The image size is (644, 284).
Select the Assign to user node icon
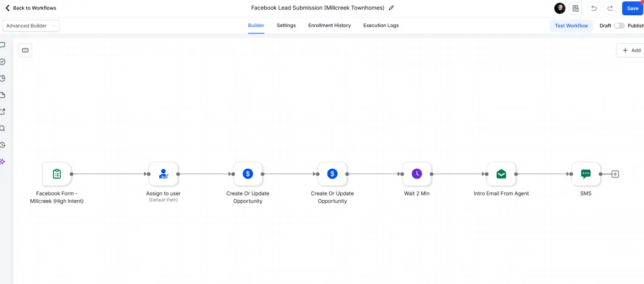(x=163, y=174)
